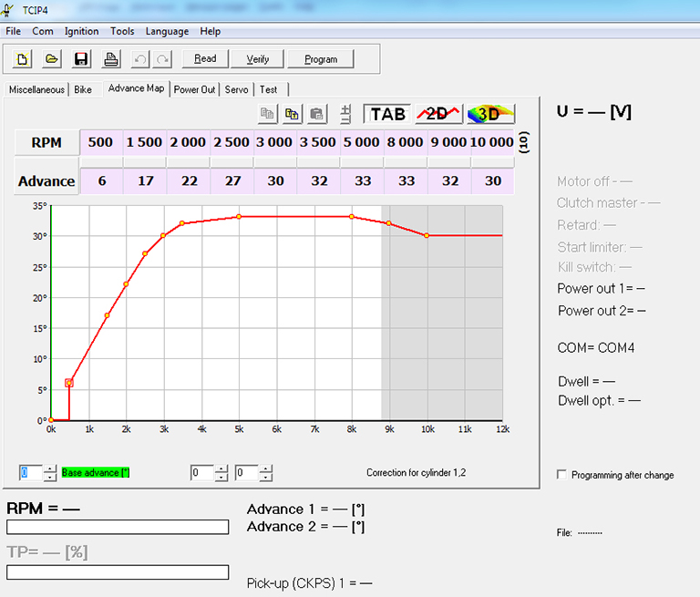700x597 pixels.
Task: Select Advance cell with value 6
Action: pyautogui.click(x=101, y=181)
